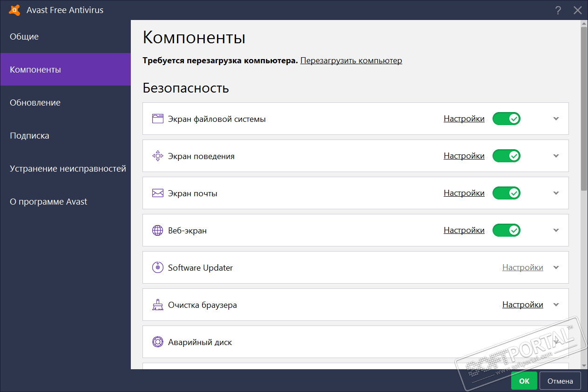Click the Software Updater disc icon

[158, 267]
